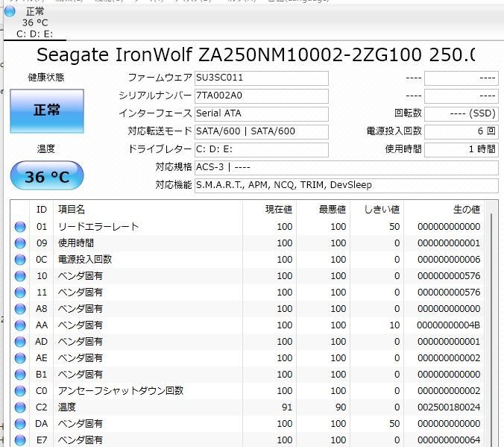The image size is (504, 447).
Task: Click threshold value 10 in row AA
Action: click(x=394, y=325)
